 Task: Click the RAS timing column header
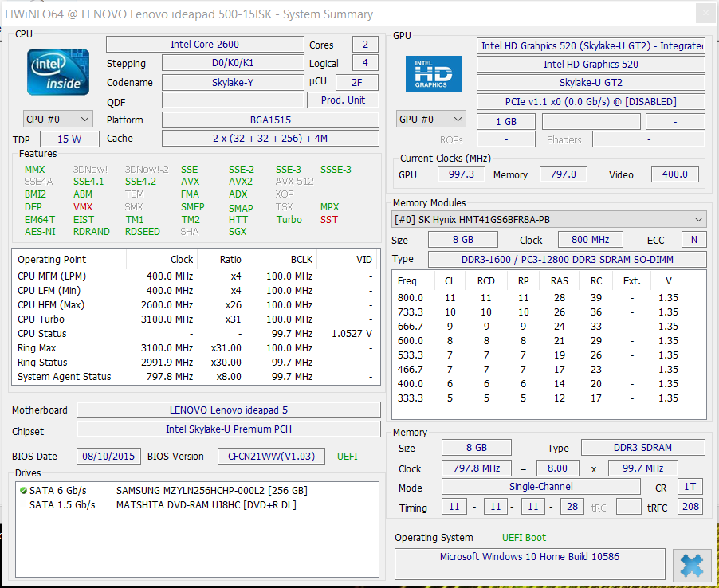point(560,281)
